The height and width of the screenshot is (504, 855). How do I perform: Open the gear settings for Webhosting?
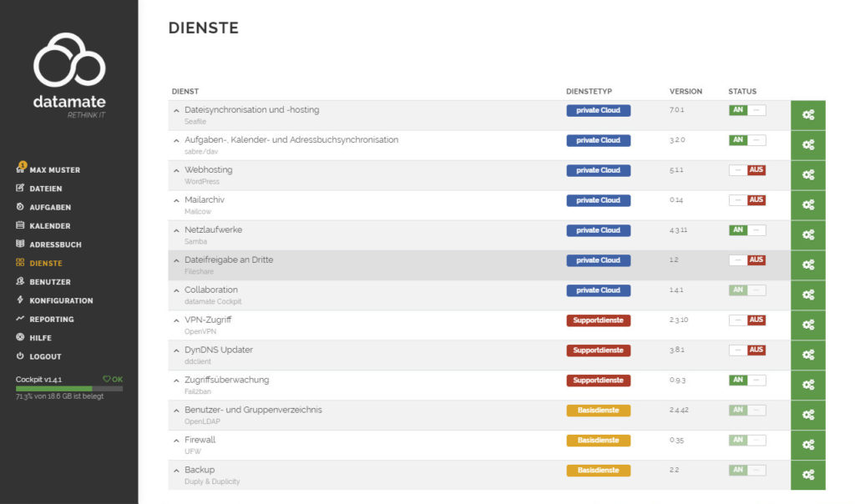[807, 175]
